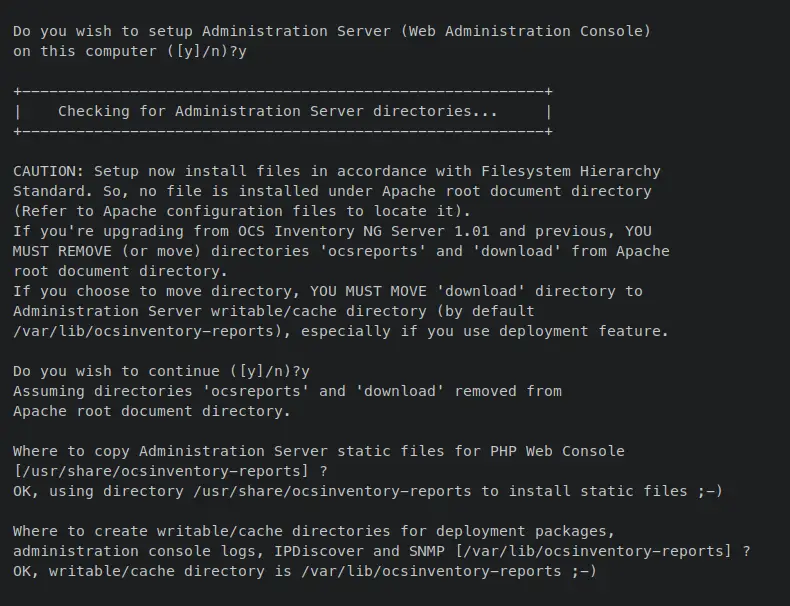Click the smiley ';-)' after 'install static files'
The image size is (790, 606).
click(710, 491)
